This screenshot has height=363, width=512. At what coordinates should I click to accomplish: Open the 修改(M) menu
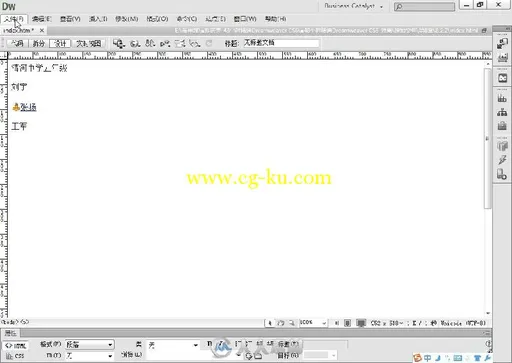127,19
